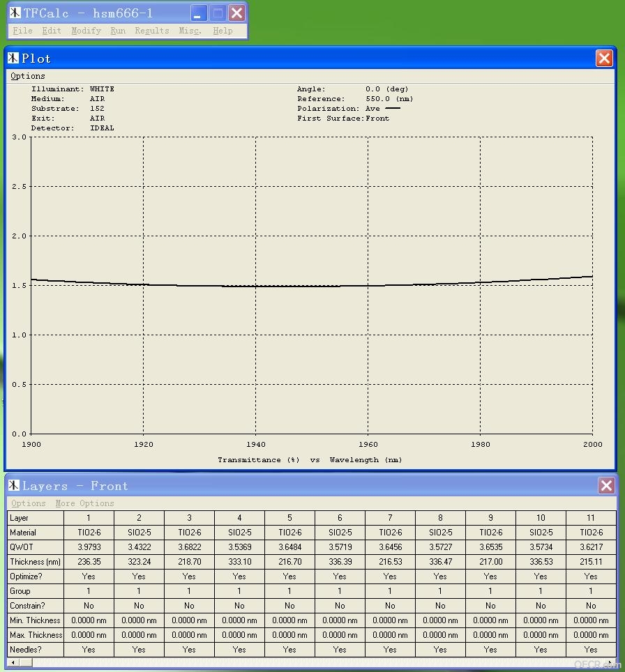Screen dimensions: 625x672
Task: Click the Layers window system icon
Action: (14, 485)
